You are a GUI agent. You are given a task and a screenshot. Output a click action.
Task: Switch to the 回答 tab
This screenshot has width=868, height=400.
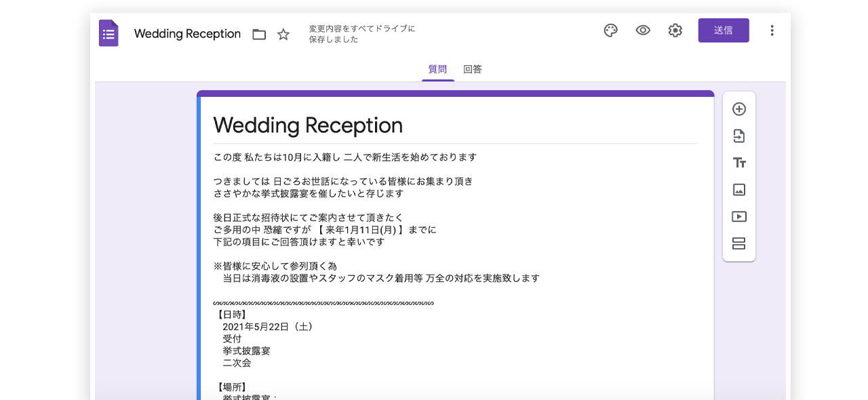coord(473,69)
